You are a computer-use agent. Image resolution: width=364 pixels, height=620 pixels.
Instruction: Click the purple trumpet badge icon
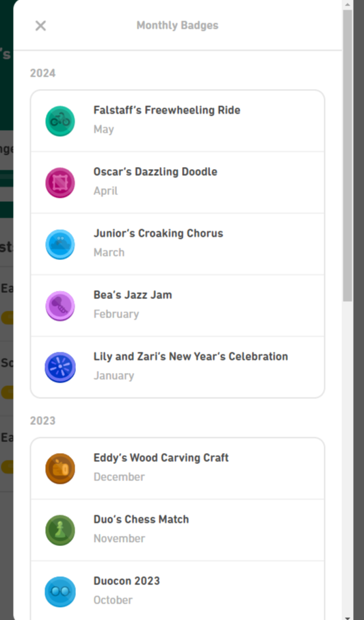(60, 306)
